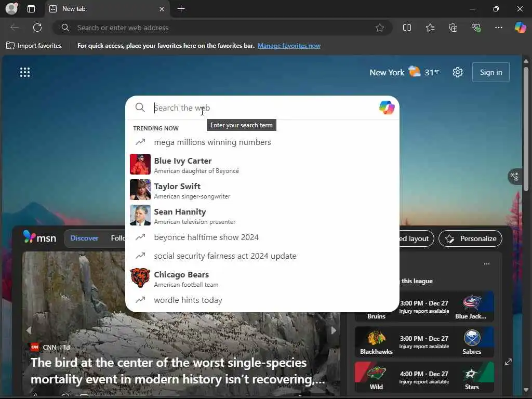Open the profile avatar menu
The image size is (532, 399).
(x=11, y=8)
